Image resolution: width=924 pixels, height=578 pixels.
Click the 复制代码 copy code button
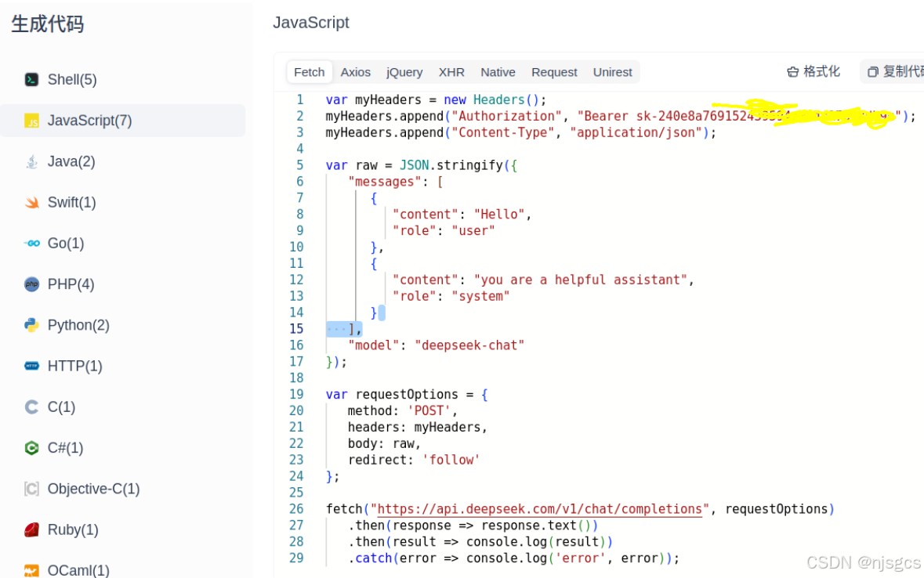click(x=892, y=72)
